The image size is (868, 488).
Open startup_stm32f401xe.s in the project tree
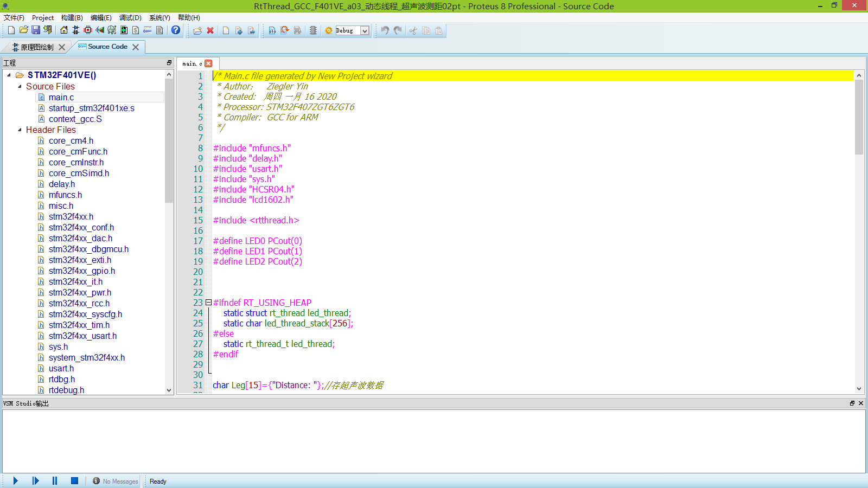(91, 108)
